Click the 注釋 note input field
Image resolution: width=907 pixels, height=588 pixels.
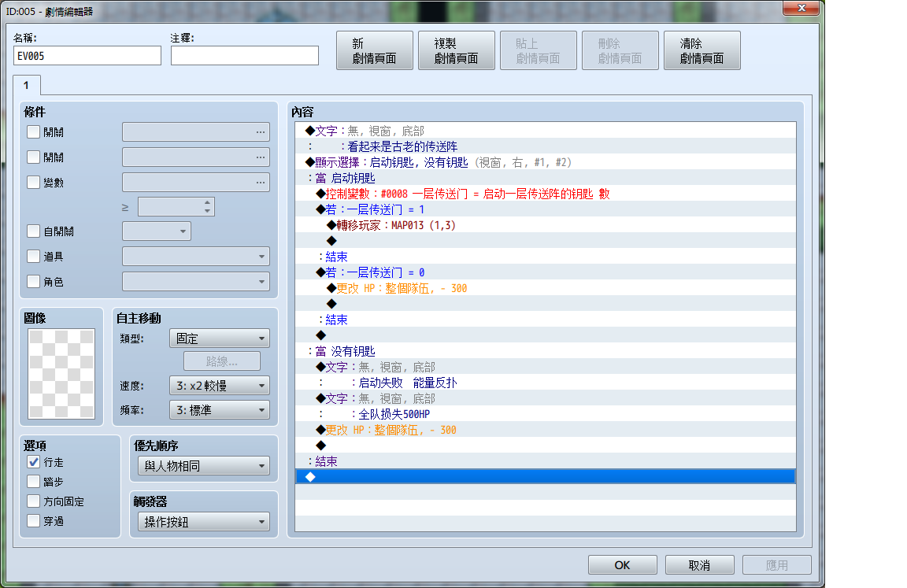coord(245,56)
